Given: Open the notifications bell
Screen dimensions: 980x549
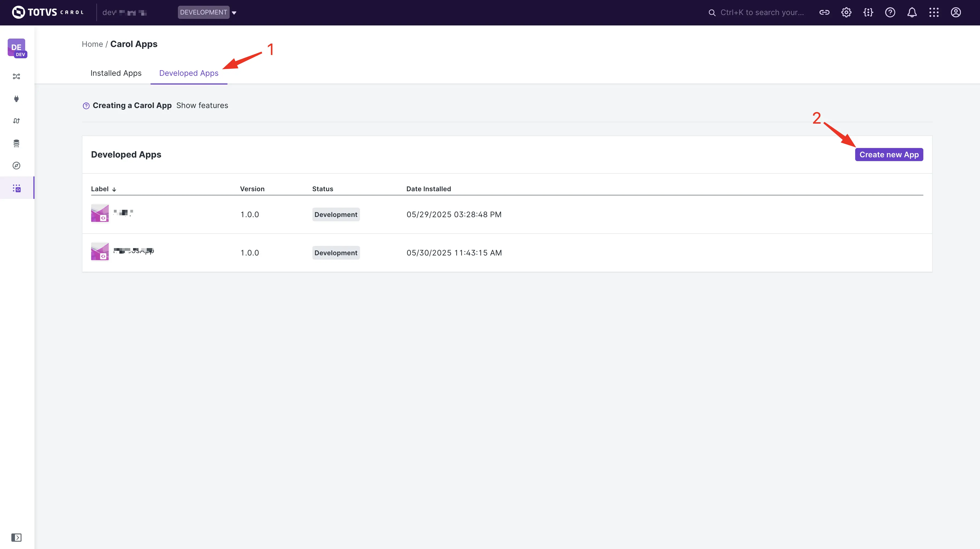Looking at the screenshot, I should 912,13.
